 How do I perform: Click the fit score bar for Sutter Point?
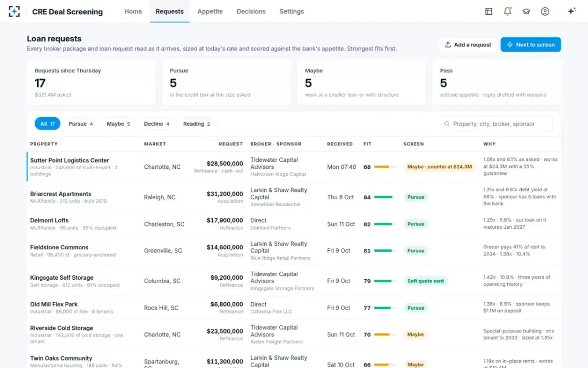385,167
